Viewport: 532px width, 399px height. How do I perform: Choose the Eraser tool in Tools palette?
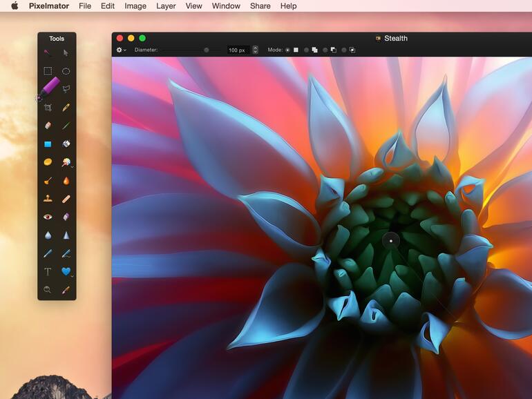(x=48, y=126)
